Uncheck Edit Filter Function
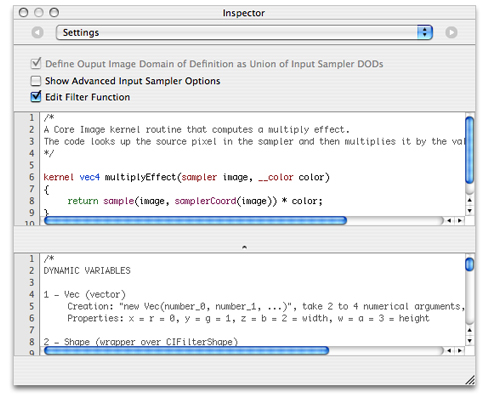This screenshot has width=489, height=398. point(36,97)
